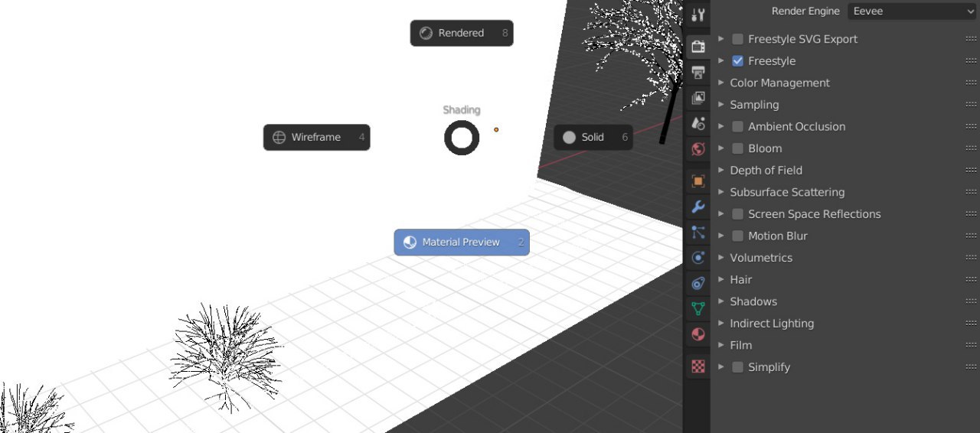Viewport: 980px width, 433px height.
Task: Click the grip handle on Freestyle SVG Export panel
Action: [971, 39]
